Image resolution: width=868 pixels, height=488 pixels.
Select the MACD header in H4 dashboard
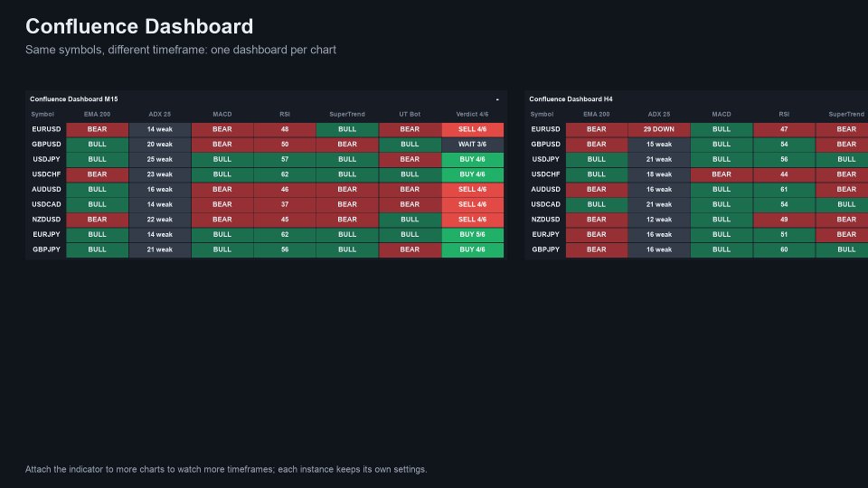tap(722, 114)
